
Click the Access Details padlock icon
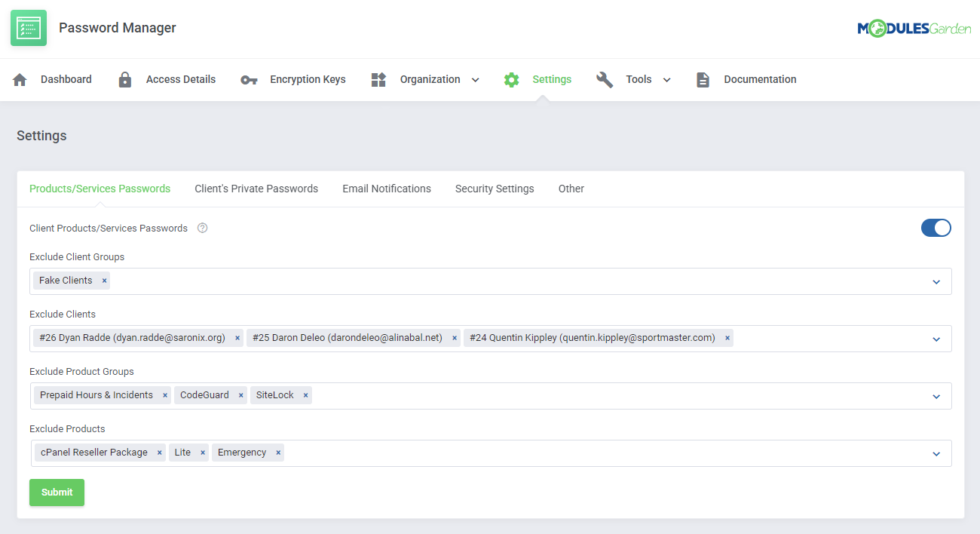[125, 80]
